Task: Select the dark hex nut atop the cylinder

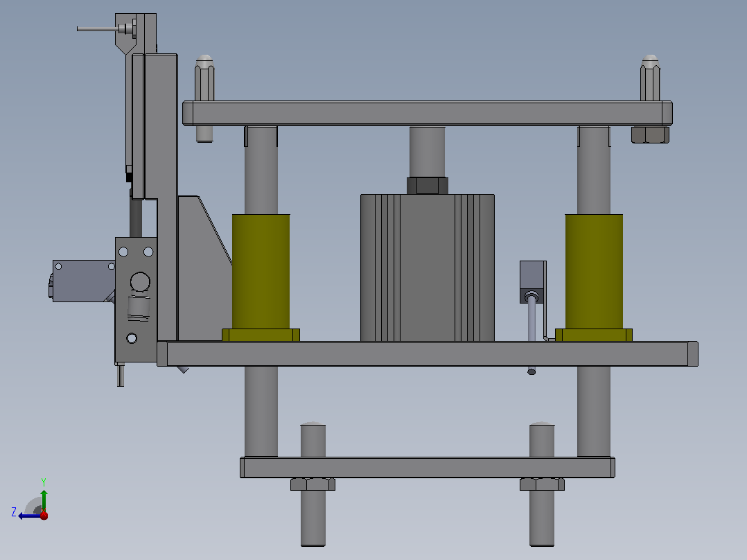Action: (428, 185)
